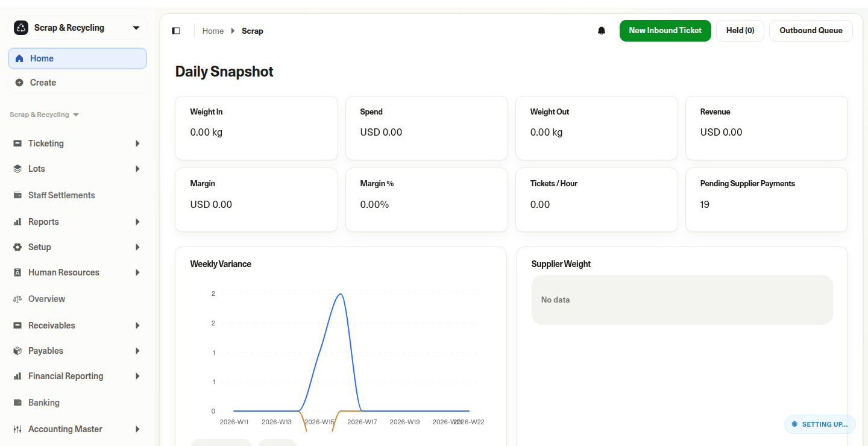
Task: Click the 2026-W17 axis label
Action: 362,422
